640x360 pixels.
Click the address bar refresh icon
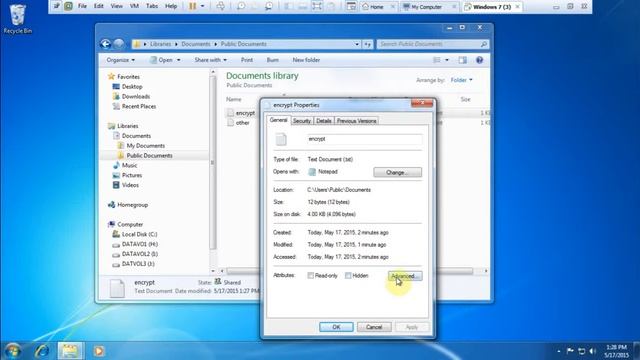pyautogui.click(x=368, y=44)
